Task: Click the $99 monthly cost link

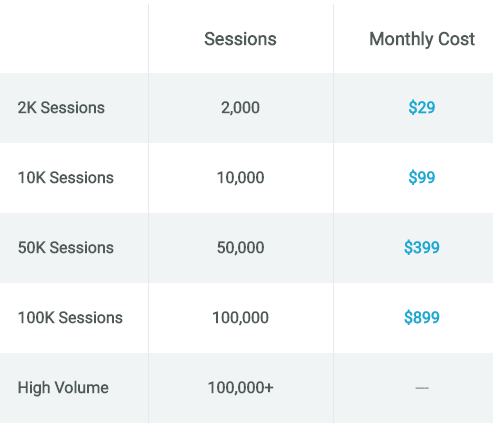Action: (422, 177)
